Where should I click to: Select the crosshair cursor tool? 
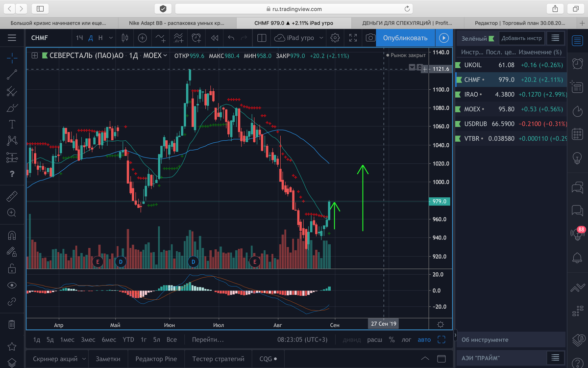(x=12, y=57)
